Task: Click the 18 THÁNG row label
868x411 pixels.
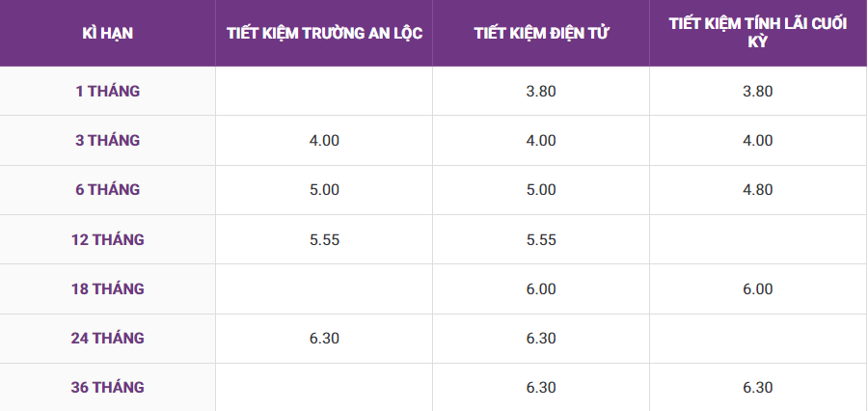Action: coord(108,289)
